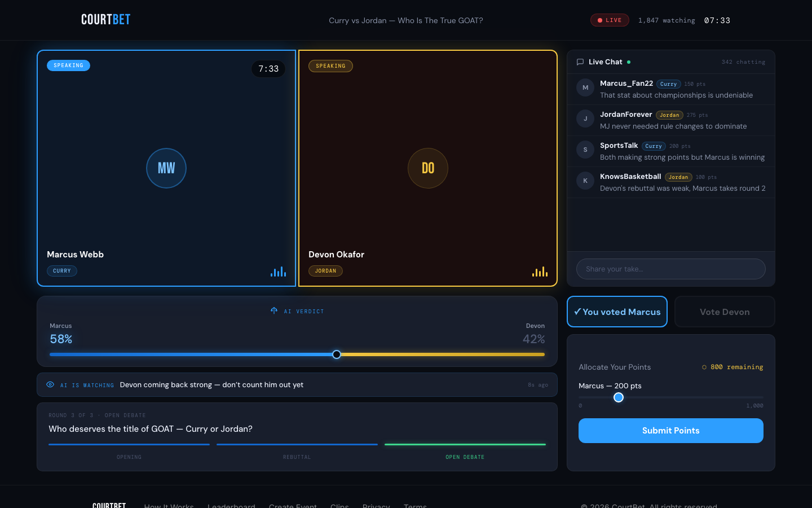Select the DO avatar circle for Devon Okafor
The image size is (812, 508).
pos(428,168)
